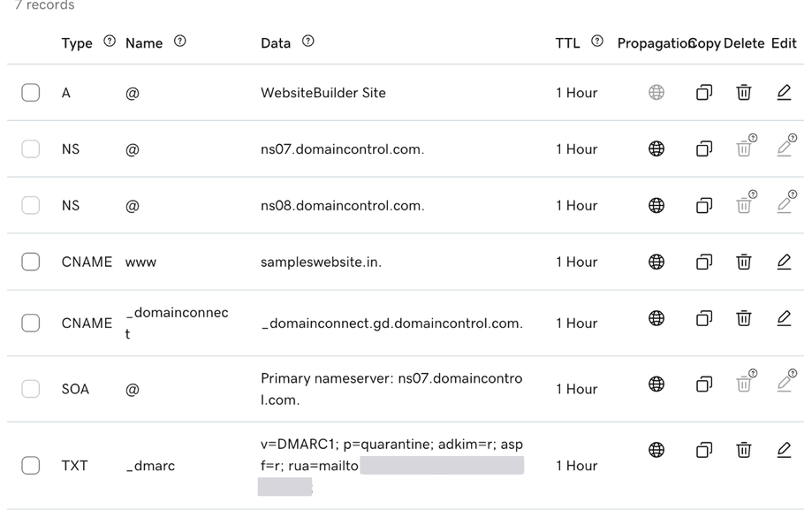
Task: Delete the _dmarc TXT record
Action: (744, 449)
